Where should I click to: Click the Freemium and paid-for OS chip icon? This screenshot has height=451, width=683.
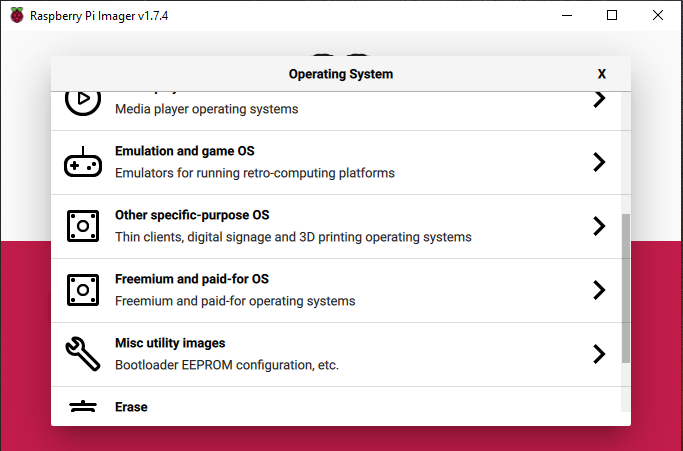pos(83,290)
